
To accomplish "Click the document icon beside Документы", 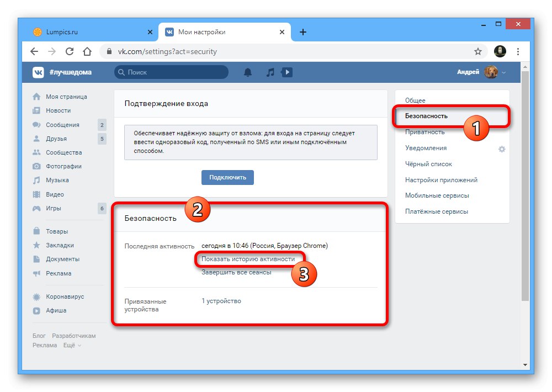I will pyautogui.click(x=36, y=259).
